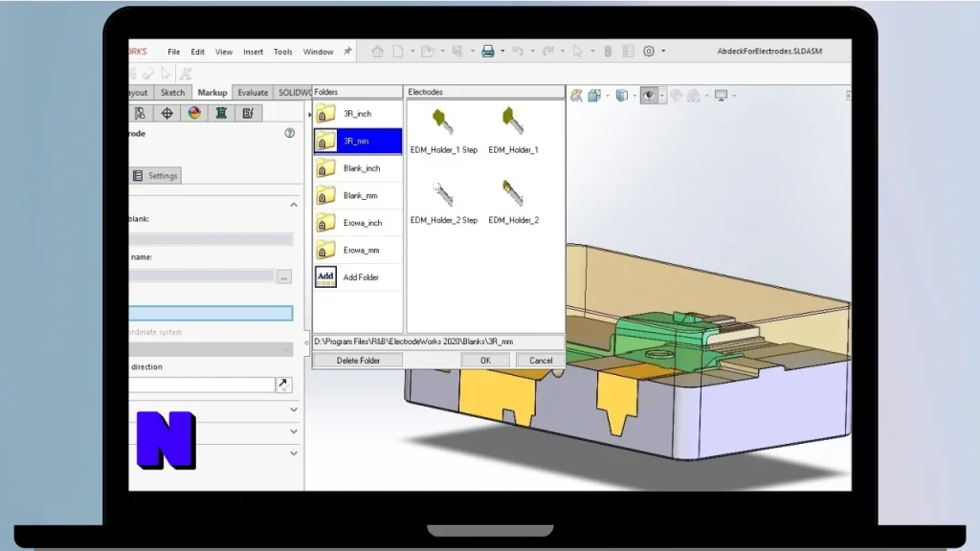Open the DisplayManager color sphere tab
980x551 pixels.
tap(194, 113)
